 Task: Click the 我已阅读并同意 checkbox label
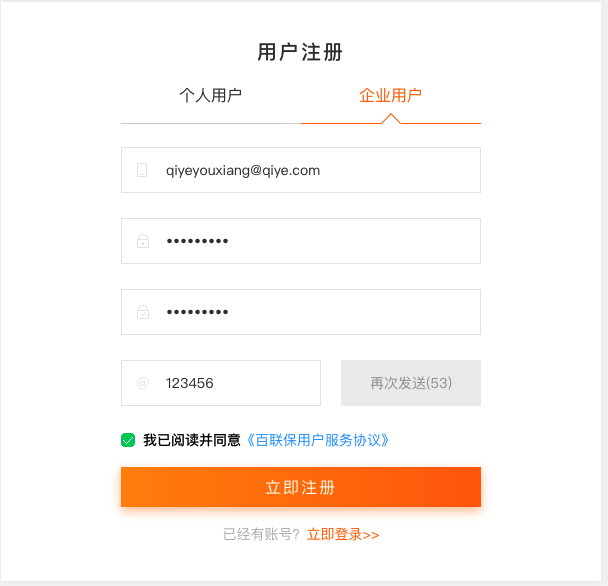pyautogui.click(x=192, y=440)
